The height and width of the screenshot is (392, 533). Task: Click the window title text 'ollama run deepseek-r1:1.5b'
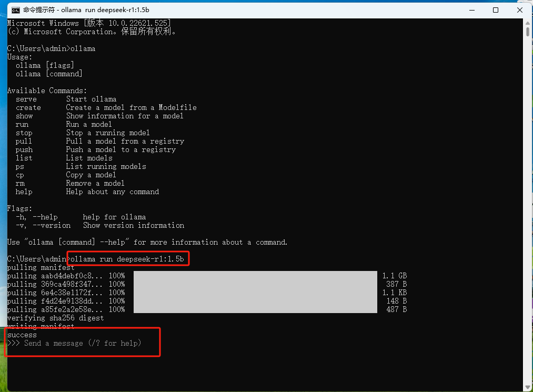point(105,10)
